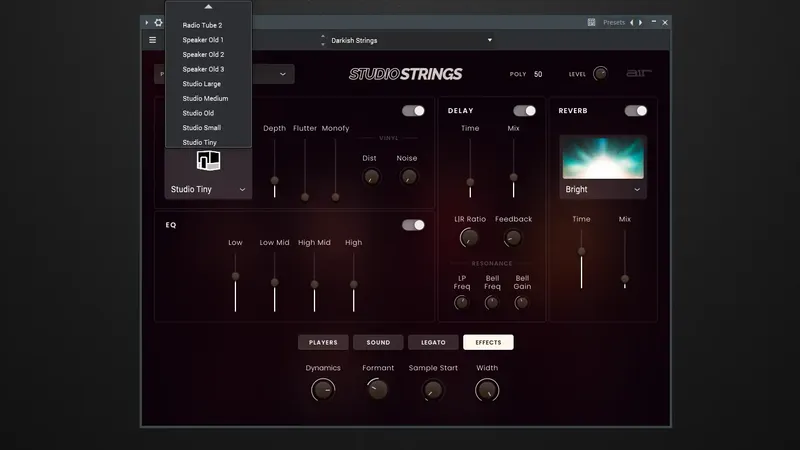Click the EQ Low slider handle
Screen dimensions: 800x450
[235, 276]
